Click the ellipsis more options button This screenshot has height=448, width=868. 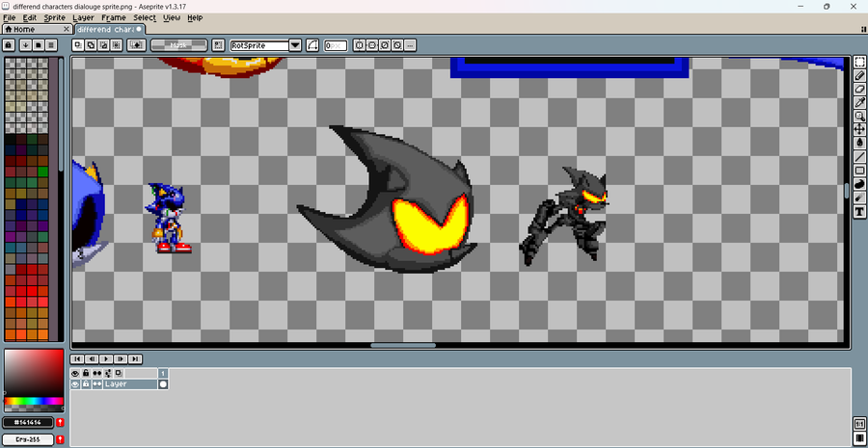pos(410,45)
